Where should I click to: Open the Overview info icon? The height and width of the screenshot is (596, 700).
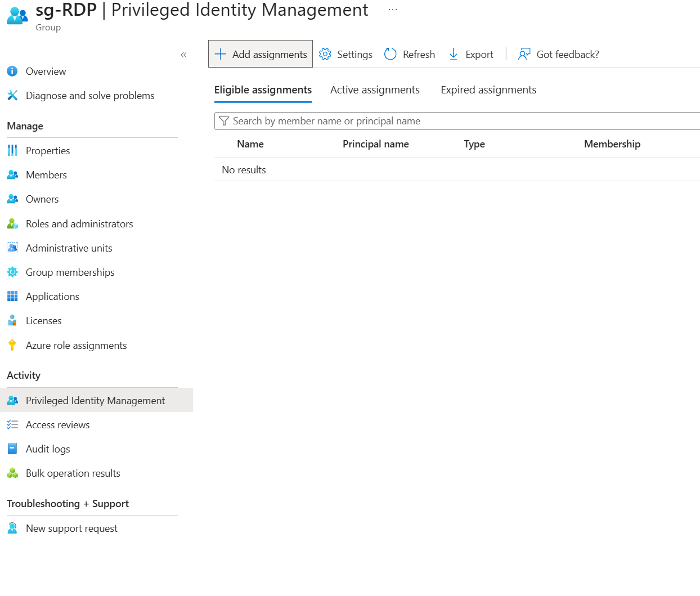pos(12,71)
